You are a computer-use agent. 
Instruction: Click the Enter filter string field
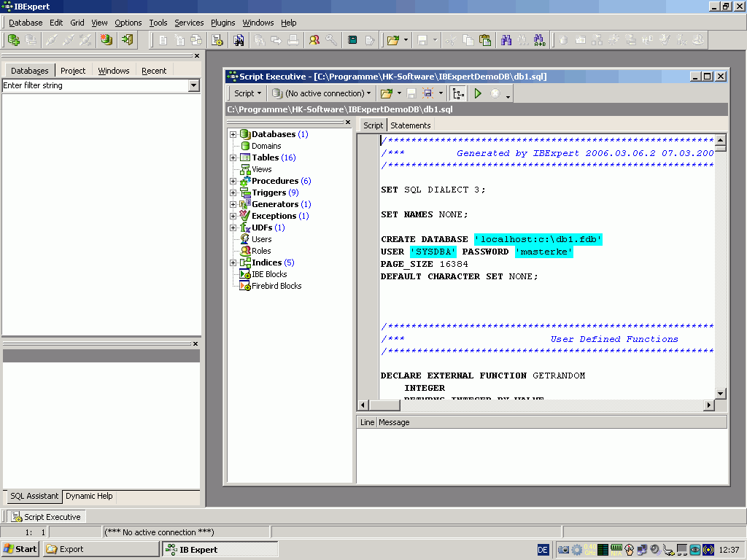click(x=96, y=86)
